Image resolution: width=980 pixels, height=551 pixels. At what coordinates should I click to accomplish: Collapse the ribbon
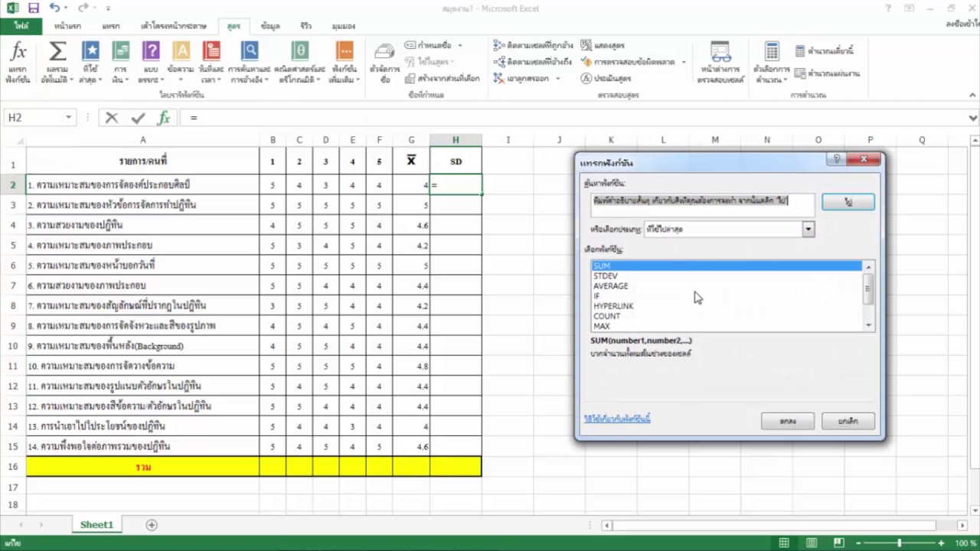pos(972,95)
